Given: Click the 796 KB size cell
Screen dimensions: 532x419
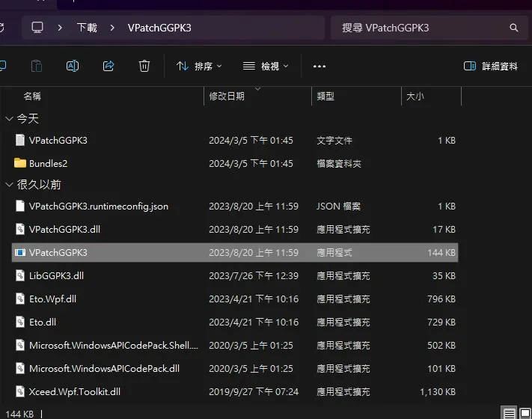Looking at the screenshot, I should click(441, 299).
